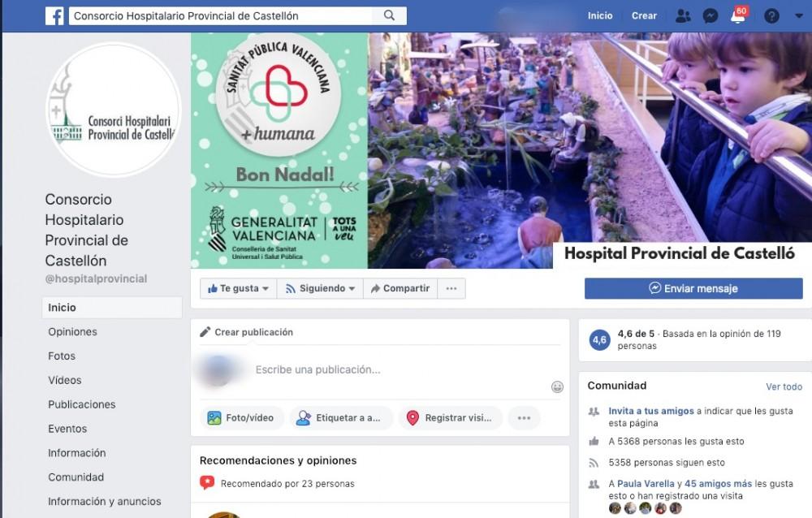This screenshot has height=518, width=812.
Task: Open the help question mark icon
Action: [x=771, y=15]
